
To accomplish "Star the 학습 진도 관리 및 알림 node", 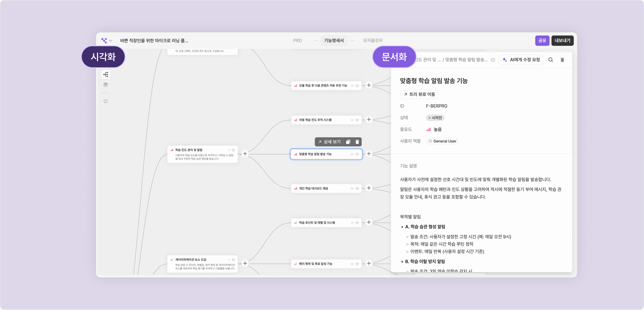I will pyautogui.click(x=233, y=150).
